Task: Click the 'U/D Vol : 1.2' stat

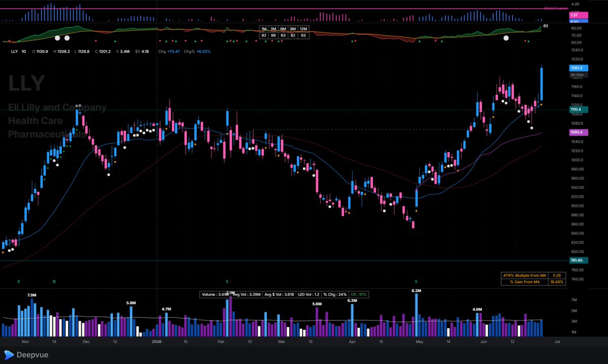Action: point(309,294)
